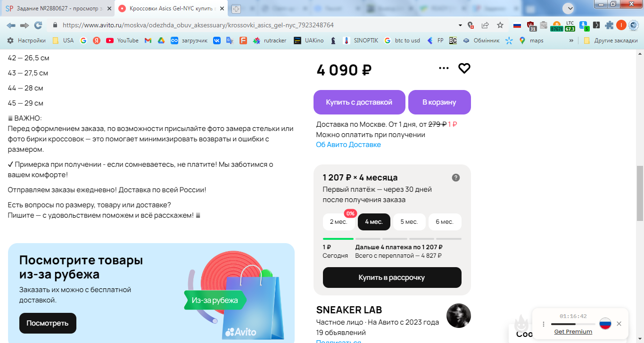Open Настройки bookmark
Viewport: 644px width, 343px height.
pos(26,41)
